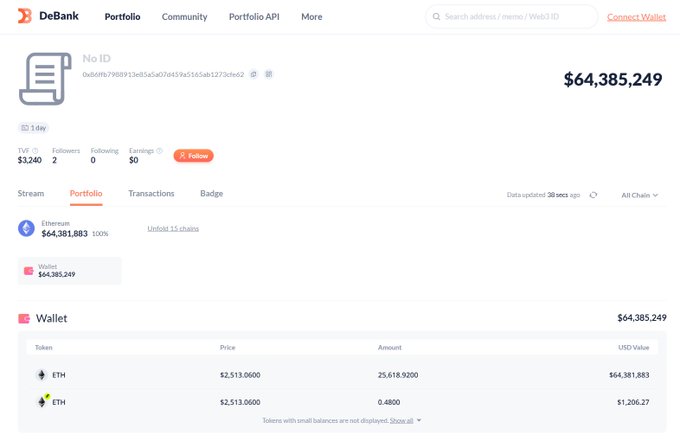Image resolution: width=680 pixels, height=448 pixels.
Task: Open the All Chain dropdown
Action: tap(640, 195)
